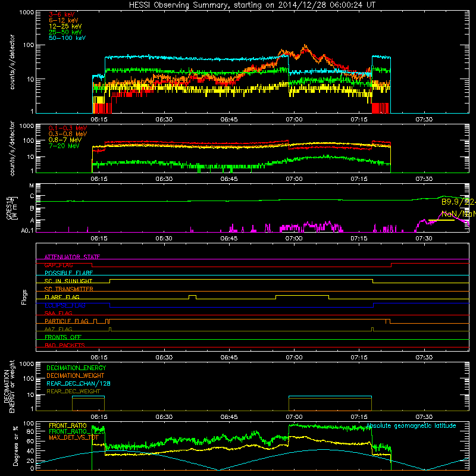
Task: Select the NaN/NaN annotation in GOES panel
Action: tap(458, 214)
